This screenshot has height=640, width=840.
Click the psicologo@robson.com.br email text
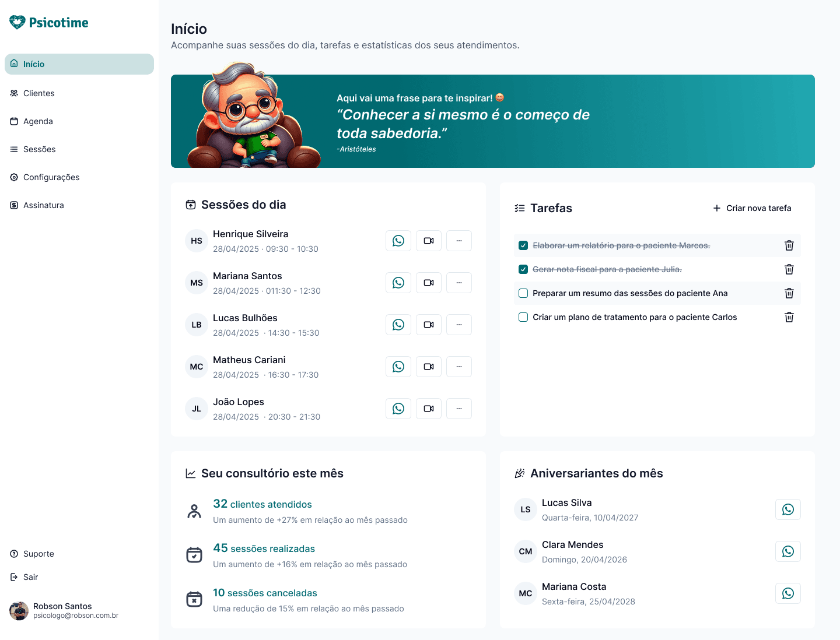pos(76,616)
